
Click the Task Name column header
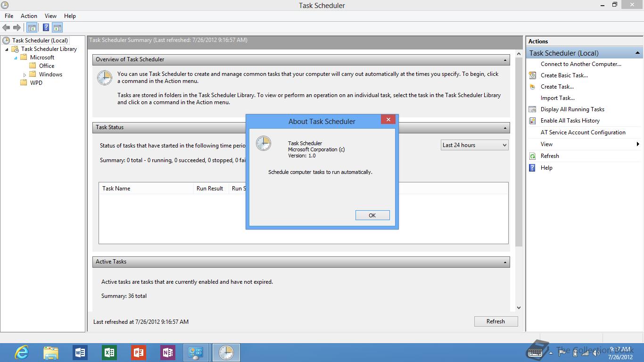point(146,189)
